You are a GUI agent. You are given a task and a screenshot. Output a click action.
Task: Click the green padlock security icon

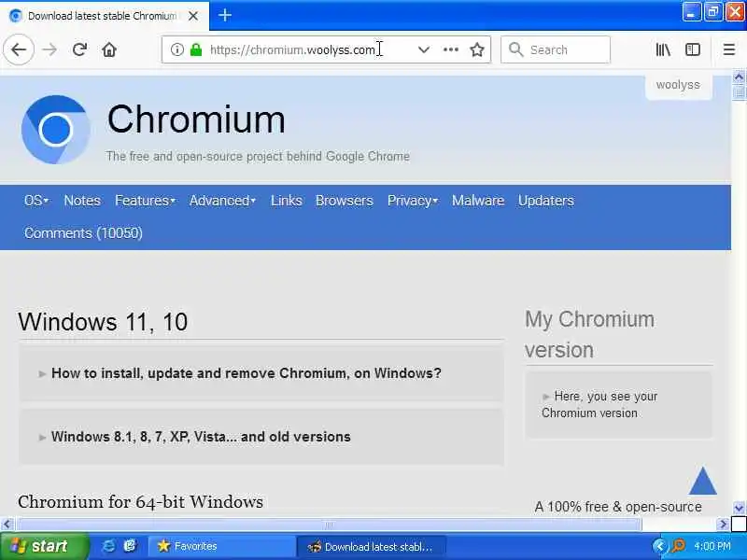coord(196,49)
